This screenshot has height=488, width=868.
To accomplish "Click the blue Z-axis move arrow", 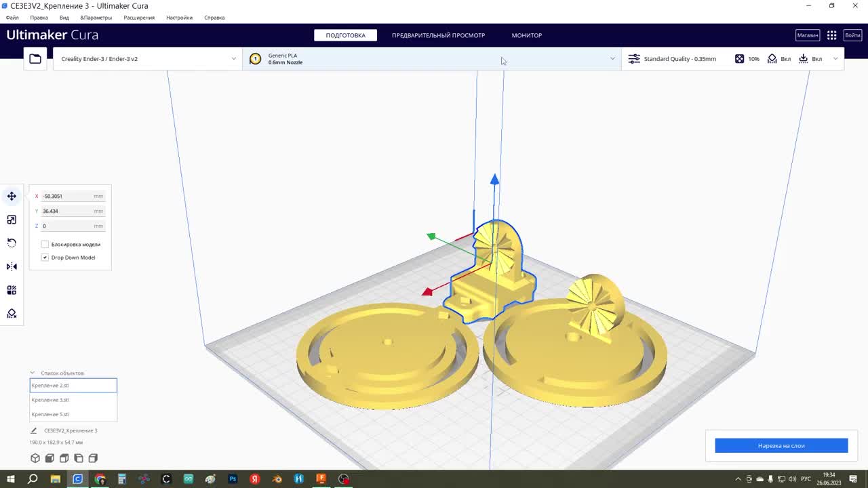I will (494, 179).
